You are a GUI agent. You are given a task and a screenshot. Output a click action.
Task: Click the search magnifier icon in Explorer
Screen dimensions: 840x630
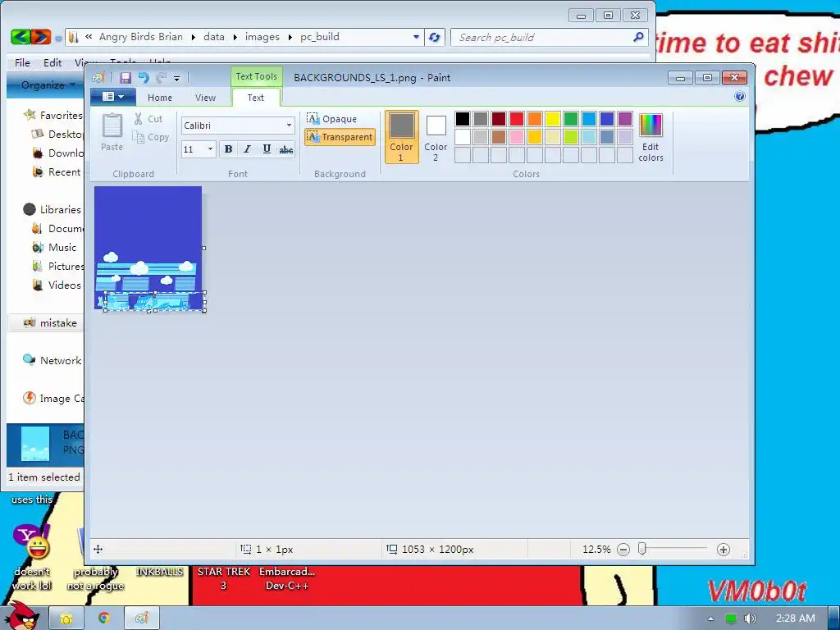pyautogui.click(x=638, y=37)
